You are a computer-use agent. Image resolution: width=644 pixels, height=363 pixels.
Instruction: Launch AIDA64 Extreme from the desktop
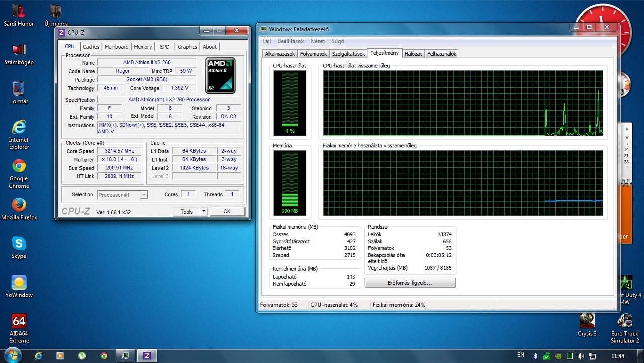[x=19, y=328]
